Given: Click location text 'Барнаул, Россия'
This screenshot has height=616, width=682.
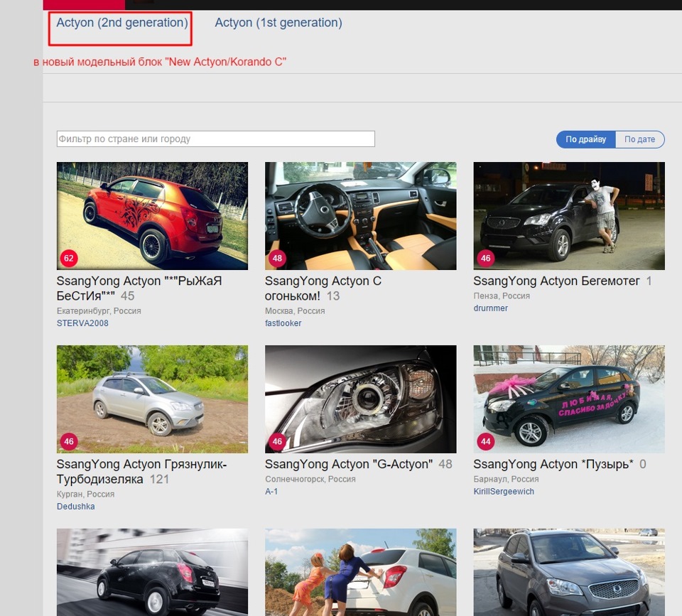Looking at the screenshot, I should 506,479.
